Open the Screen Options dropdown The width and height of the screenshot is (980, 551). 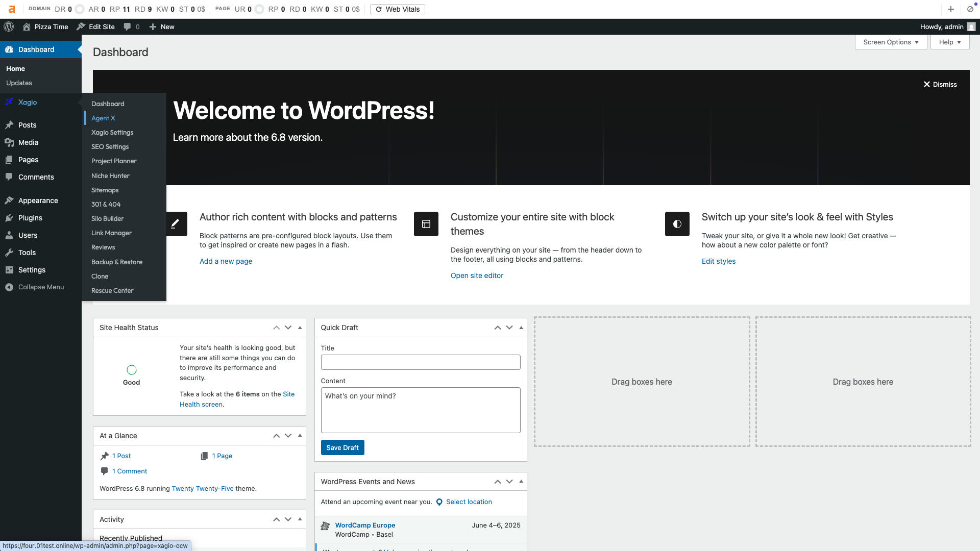pyautogui.click(x=891, y=42)
